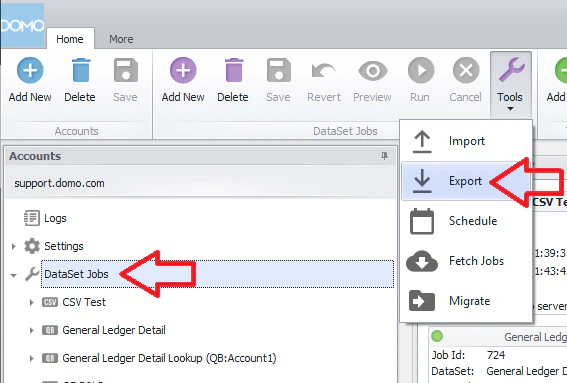Click the Revert button
The width and height of the screenshot is (567, 383).
click(324, 80)
